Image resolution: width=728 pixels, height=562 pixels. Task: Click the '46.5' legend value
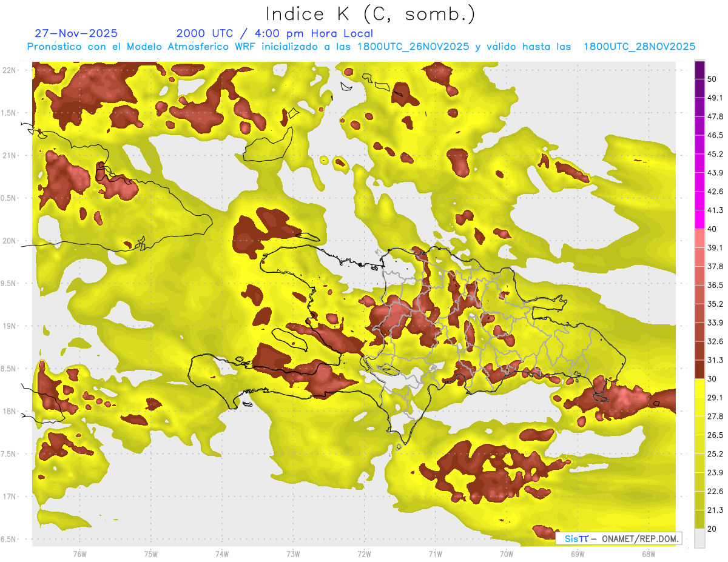pyautogui.click(x=715, y=135)
